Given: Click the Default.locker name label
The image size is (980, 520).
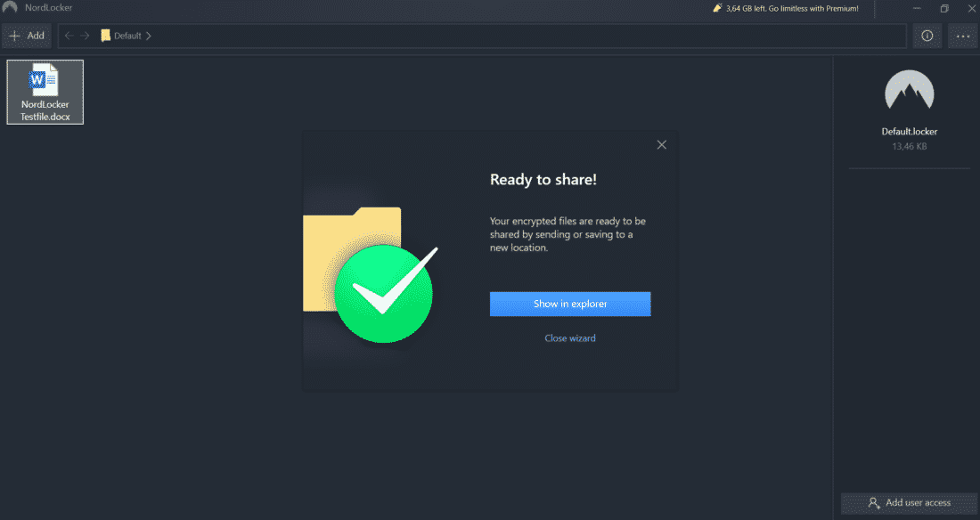Looking at the screenshot, I should click(x=910, y=131).
